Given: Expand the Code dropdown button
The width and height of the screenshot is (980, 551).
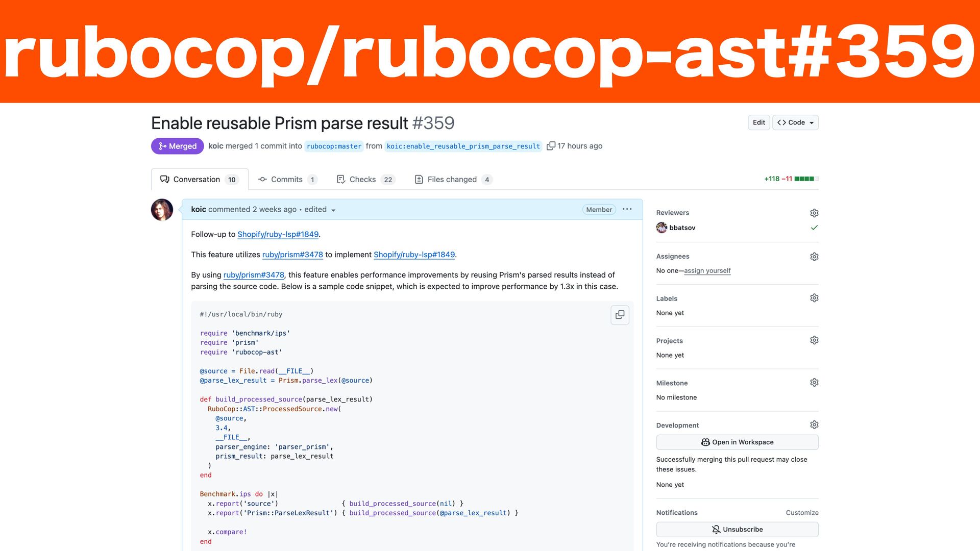Looking at the screenshot, I should pos(795,122).
